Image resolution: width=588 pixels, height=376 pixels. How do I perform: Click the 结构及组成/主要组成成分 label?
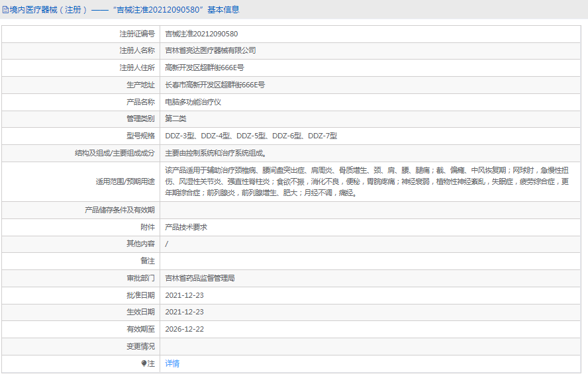pos(115,154)
